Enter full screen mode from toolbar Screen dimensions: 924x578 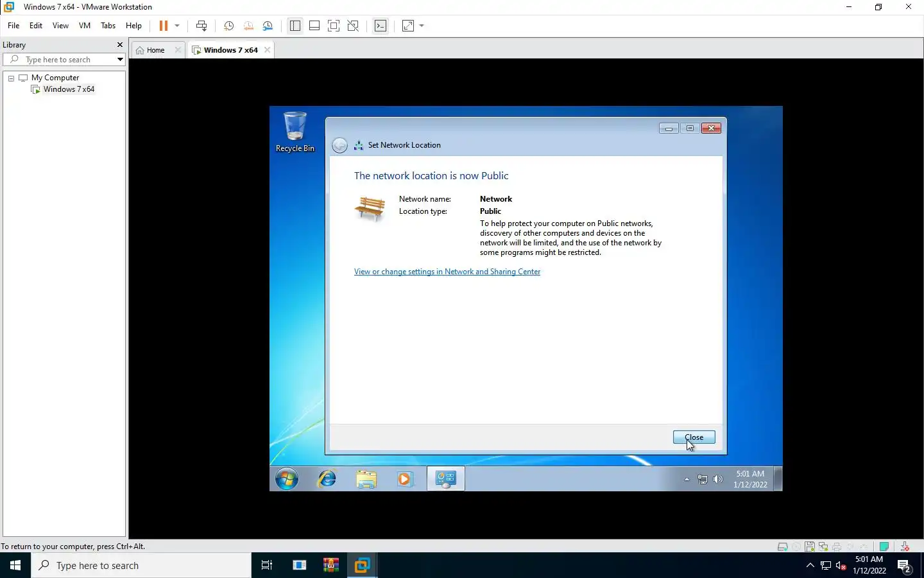[x=334, y=26]
